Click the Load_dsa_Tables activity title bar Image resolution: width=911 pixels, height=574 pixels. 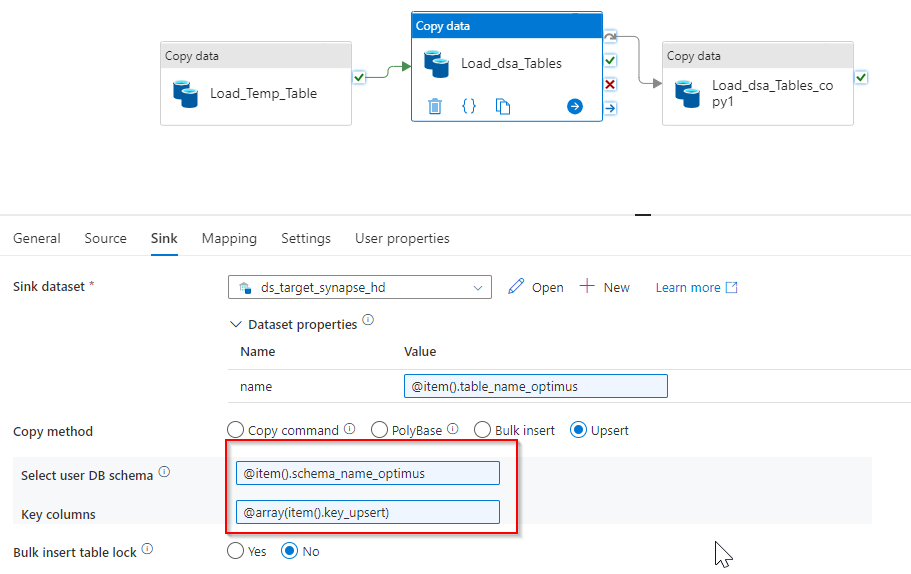tap(507, 26)
